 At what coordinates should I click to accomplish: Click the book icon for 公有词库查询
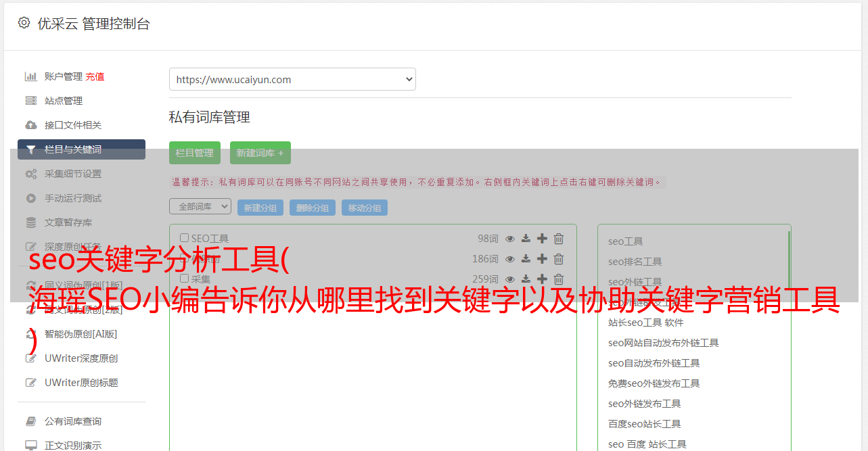pyautogui.click(x=31, y=421)
